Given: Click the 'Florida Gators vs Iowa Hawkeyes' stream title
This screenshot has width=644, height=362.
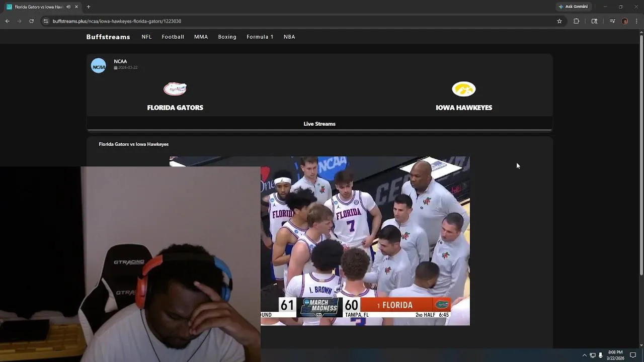Looking at the screenshot, I should 134,144.
